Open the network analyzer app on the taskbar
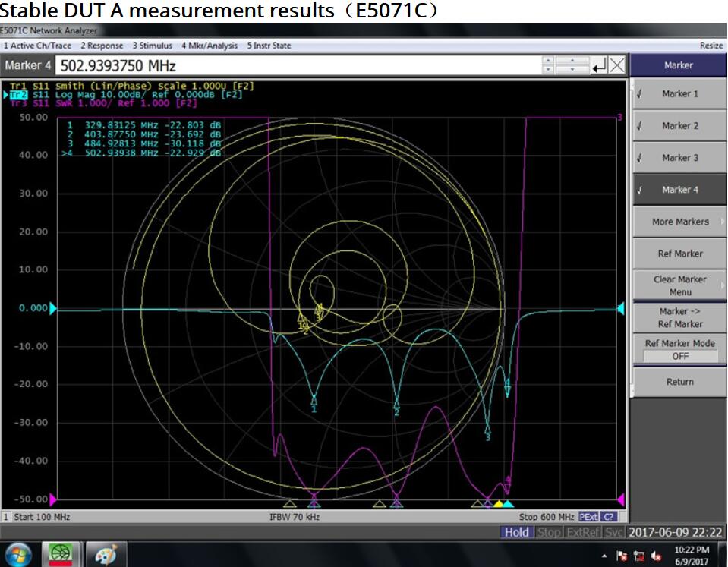 pyautogui.click(x=61, y=555)
